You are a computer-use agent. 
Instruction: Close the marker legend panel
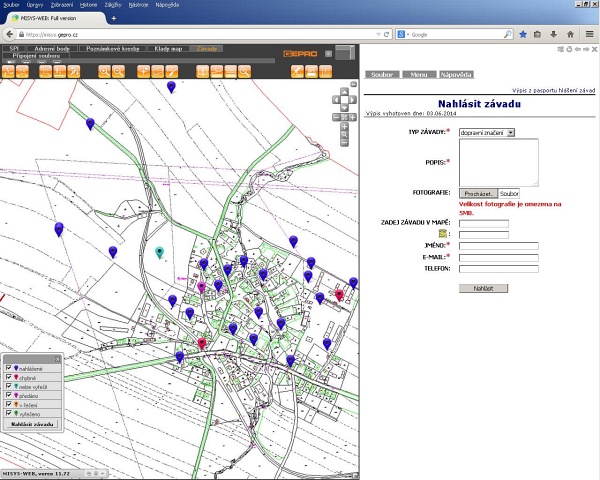(57, 359)
